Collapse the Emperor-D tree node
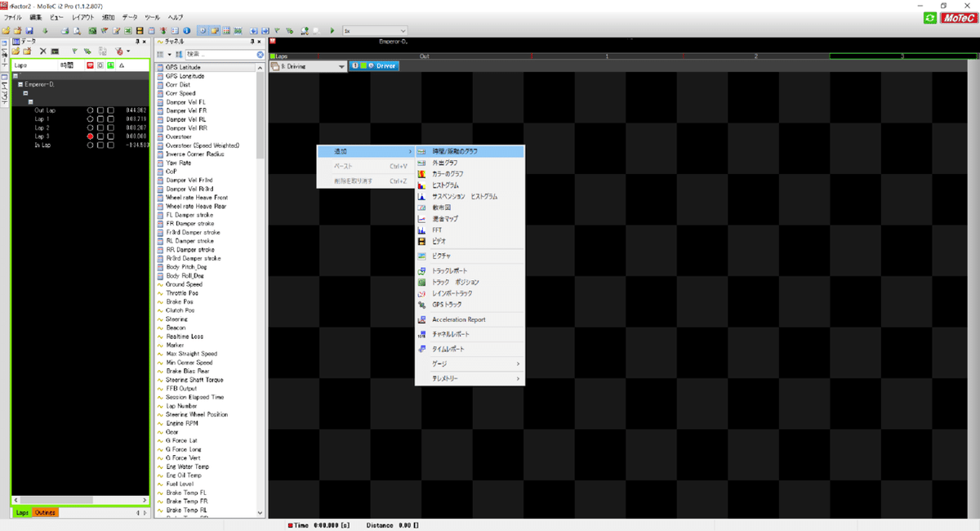This screenshot has width=980, height=531. (x=20, y=84)
